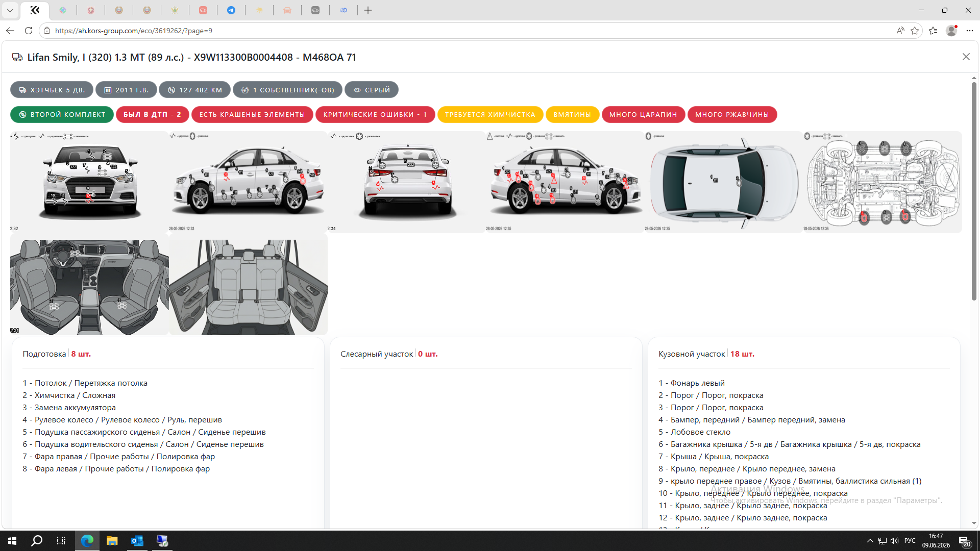The height and width of the screenshot is (551, 980).
Task: Switch to the yellow sun icon tab
Action: [259, 10]
